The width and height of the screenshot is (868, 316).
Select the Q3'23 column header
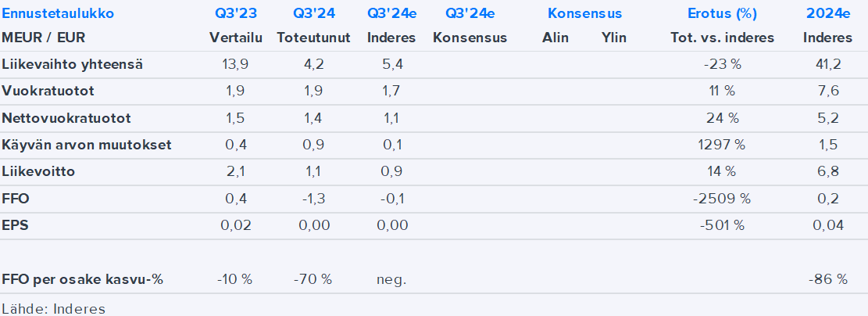235,14
